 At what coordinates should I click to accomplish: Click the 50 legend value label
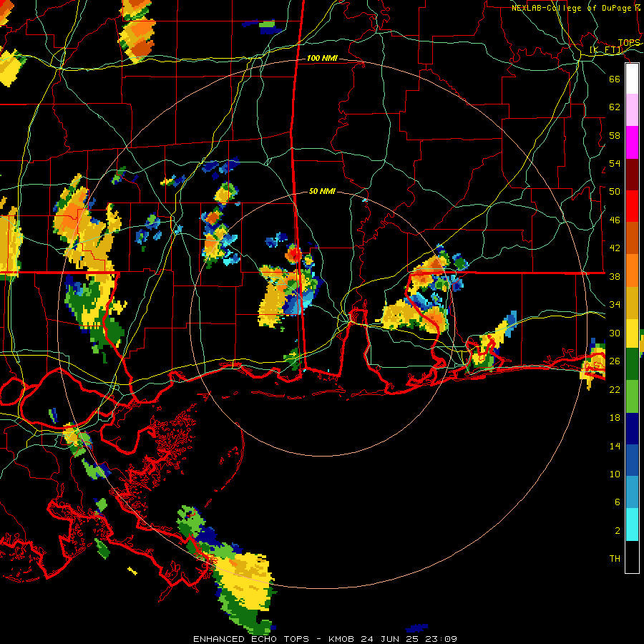[615, 191]
